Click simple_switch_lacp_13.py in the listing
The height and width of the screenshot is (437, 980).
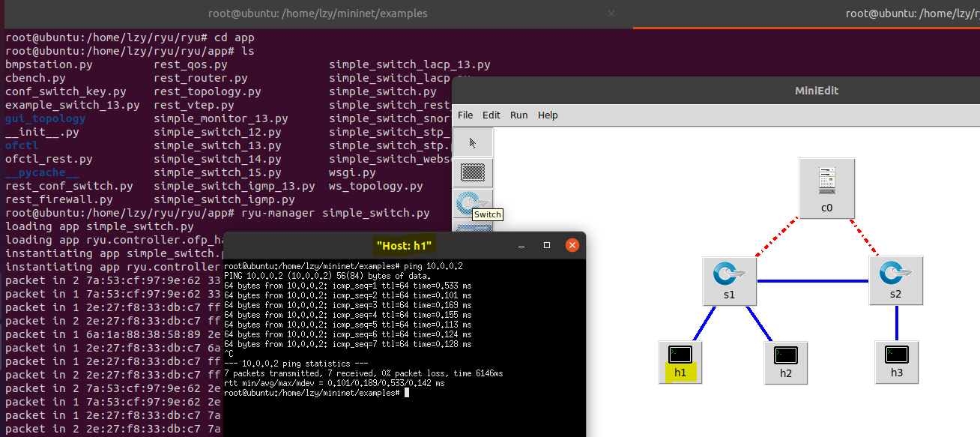[410, 64]
